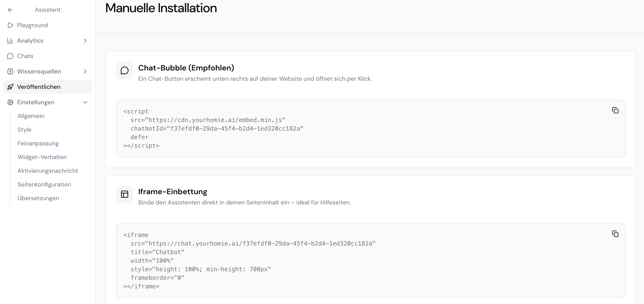
Task: Click the closing ></iframe> line
Action: (x=141, y=286)
